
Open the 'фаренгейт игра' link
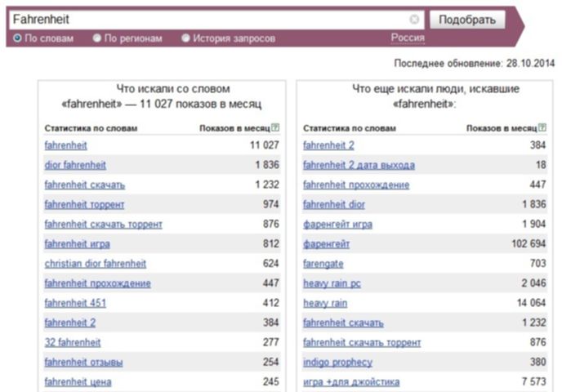pos(337,225)
